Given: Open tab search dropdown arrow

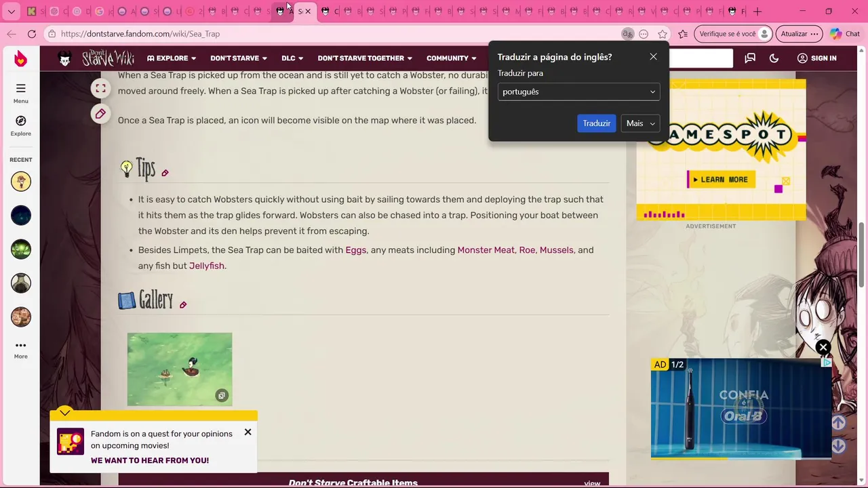Looking at the screenshot, I should [11, 12].
